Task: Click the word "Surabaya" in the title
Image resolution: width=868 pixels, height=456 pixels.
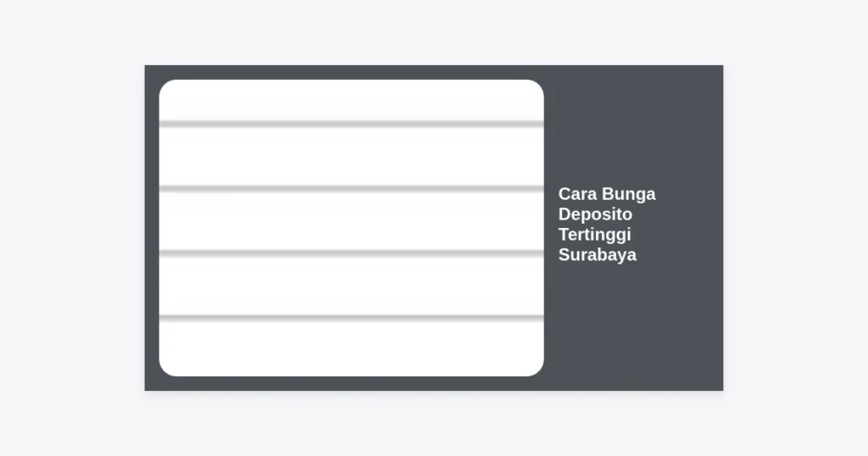Action: 597,255
